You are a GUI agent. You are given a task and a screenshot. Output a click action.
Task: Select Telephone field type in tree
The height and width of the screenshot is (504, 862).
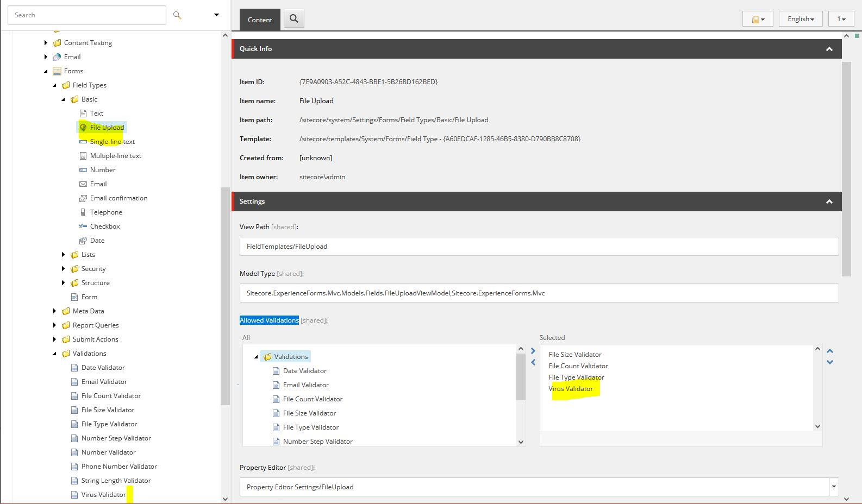(106, 212)
